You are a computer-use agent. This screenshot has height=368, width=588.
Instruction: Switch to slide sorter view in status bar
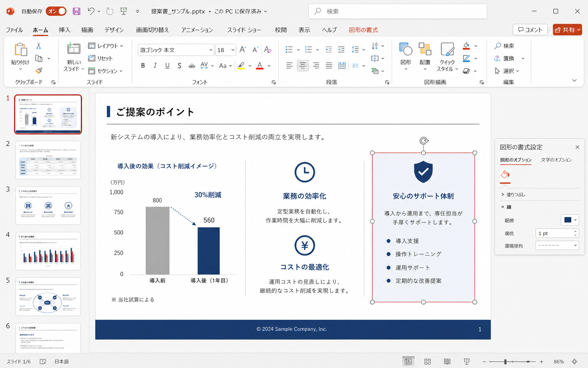427,361
